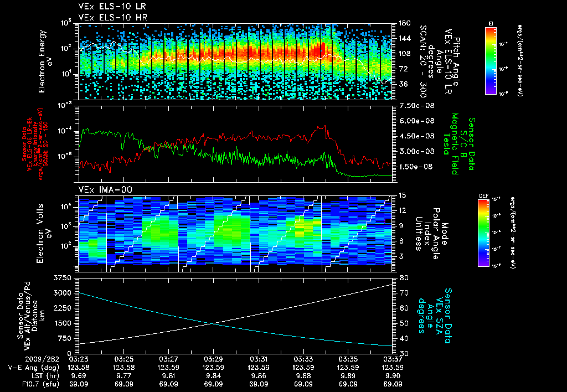Click the EI color scale bar
Screen dimensions: 567x392
(x=491, y=60)
